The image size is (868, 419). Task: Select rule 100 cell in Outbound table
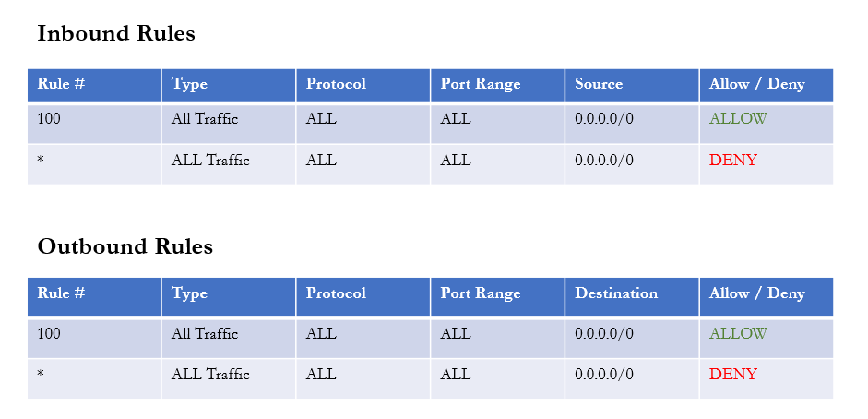coord(94,338)
